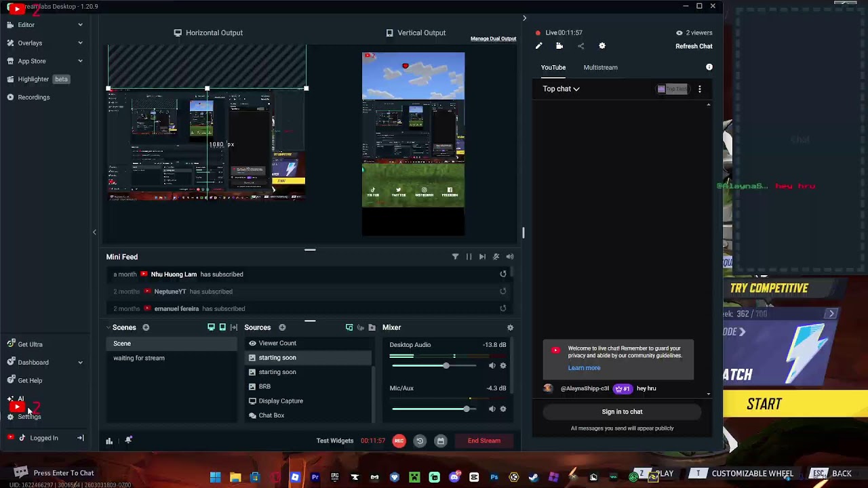This screenshot has width=868, height=488.
Task: Collapse the Scenes panel chevron
Action: [108, 327]
